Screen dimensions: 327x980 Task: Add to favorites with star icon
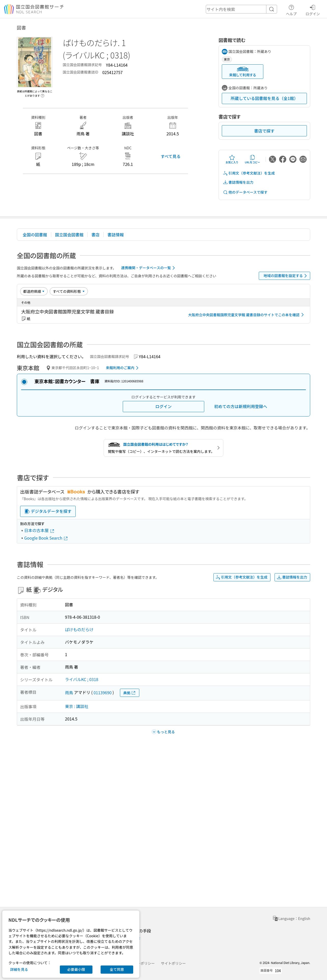pos(232,159)
